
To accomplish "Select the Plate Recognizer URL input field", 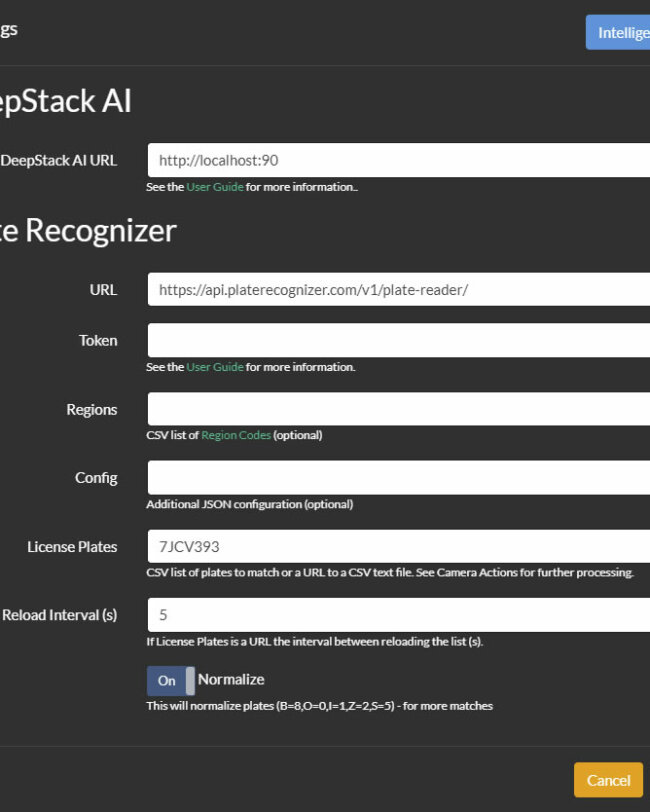I will pos(399,289).
